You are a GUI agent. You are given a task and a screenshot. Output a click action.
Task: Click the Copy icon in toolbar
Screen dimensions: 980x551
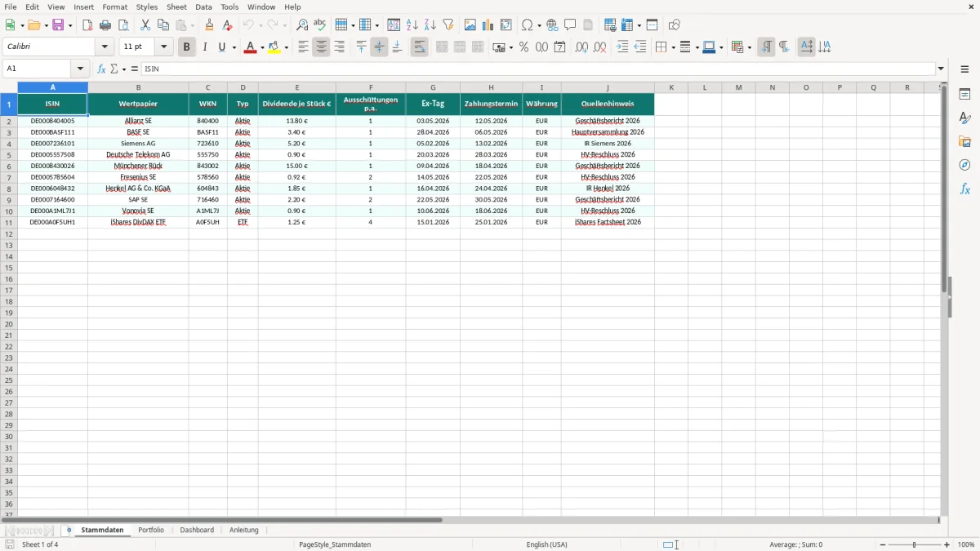[163, 25]
